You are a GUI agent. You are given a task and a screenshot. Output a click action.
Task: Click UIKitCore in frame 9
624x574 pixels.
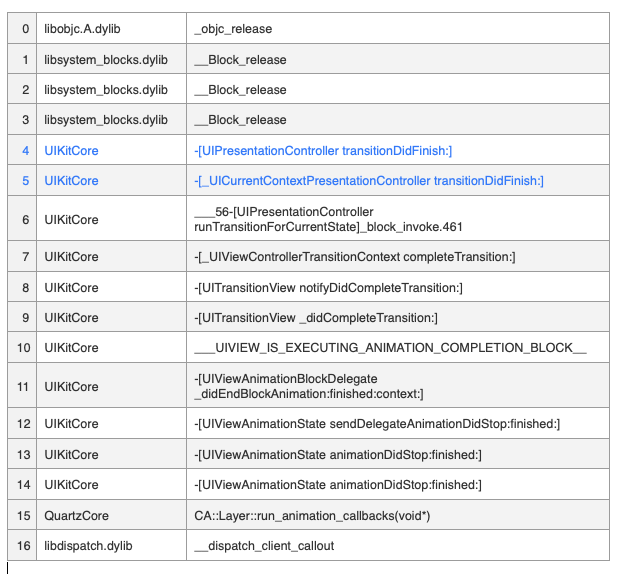pyautogui.click(x=71, y=318)
